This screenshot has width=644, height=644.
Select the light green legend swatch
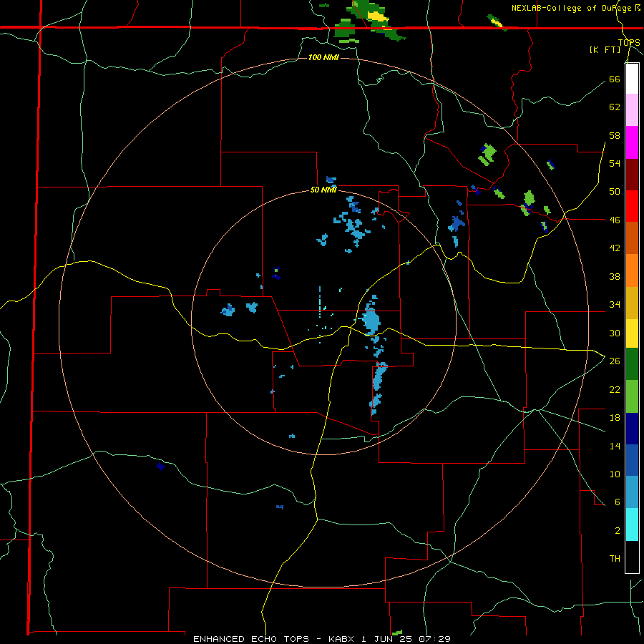(x=632, y=396)
